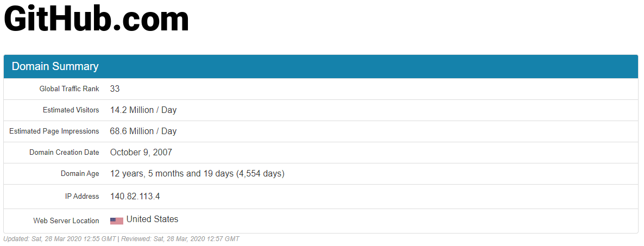
Task: Click the United States location text
Action: click(x=153, y=219)
